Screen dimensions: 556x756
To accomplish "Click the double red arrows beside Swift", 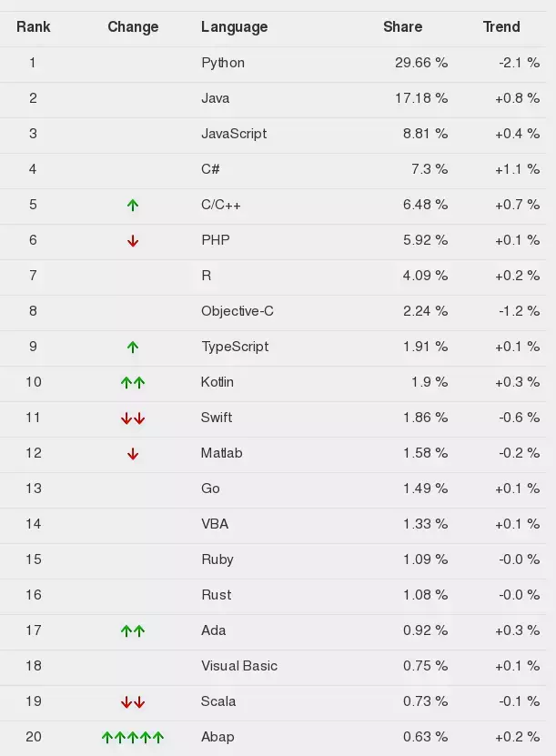I will click(133, 418).
